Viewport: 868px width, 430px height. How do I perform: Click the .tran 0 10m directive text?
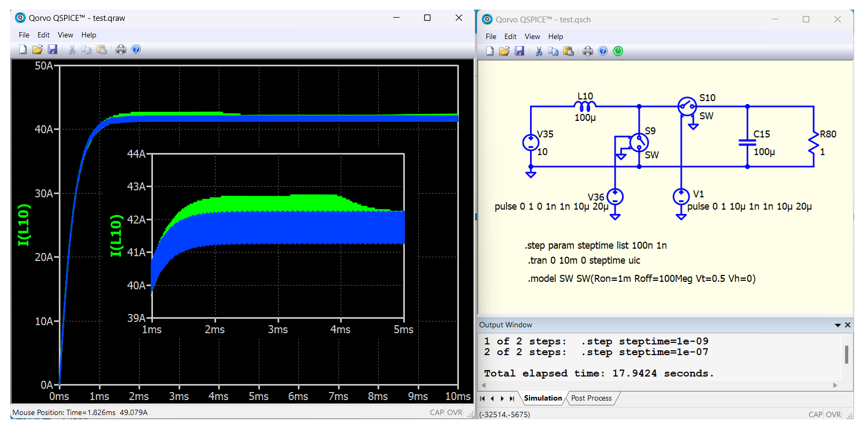point(584,260)
